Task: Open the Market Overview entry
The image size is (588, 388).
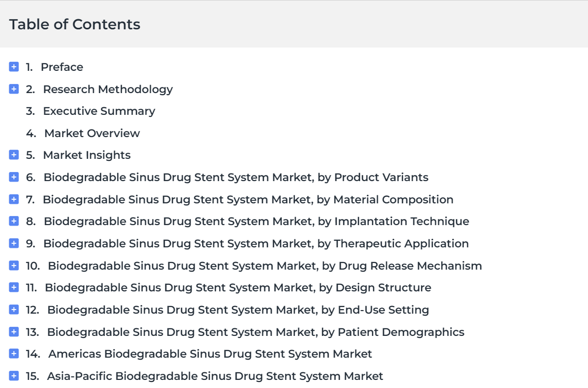Action: pyautogui.click(x=92, y=133)
